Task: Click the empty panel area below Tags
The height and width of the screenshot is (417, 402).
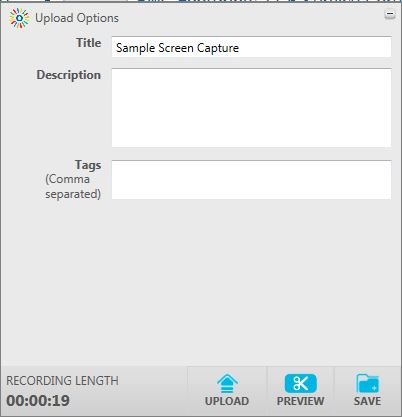Action: point(201,282)
